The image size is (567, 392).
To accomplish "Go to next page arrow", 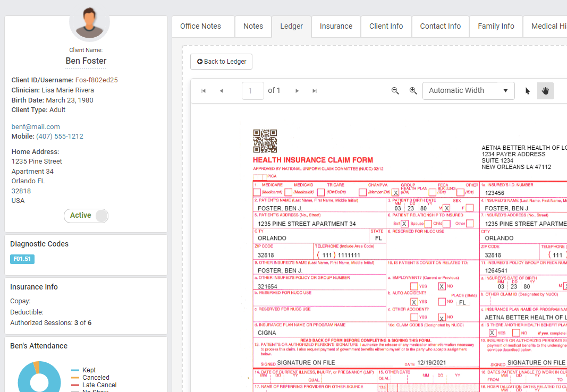I will 297,91.
